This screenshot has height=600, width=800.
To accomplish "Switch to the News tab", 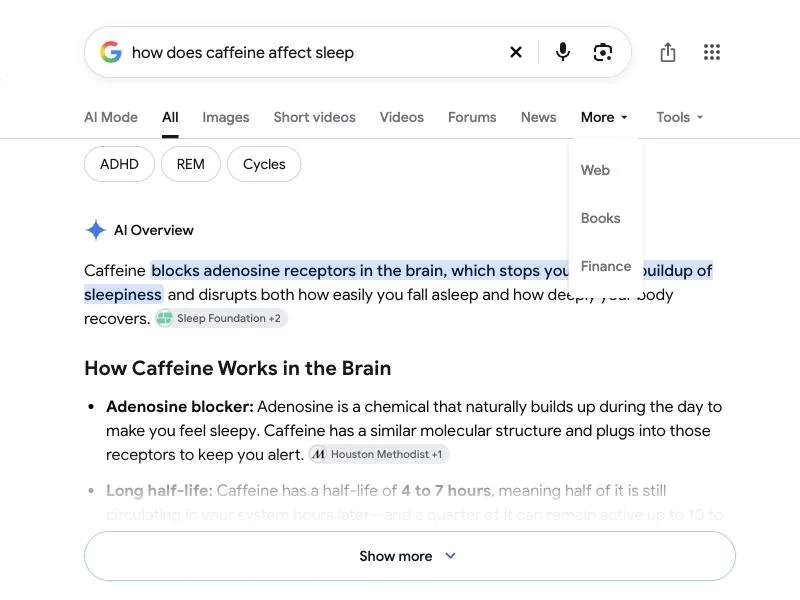I will (x=538, y=117).
